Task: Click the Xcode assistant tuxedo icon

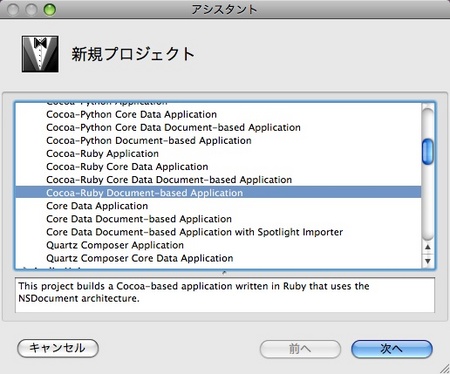Action: [x=40, y=54]
